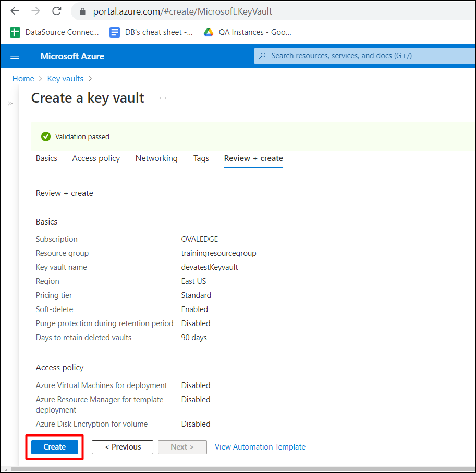
Task: Open the View Automation Template link
Action: 260,447
